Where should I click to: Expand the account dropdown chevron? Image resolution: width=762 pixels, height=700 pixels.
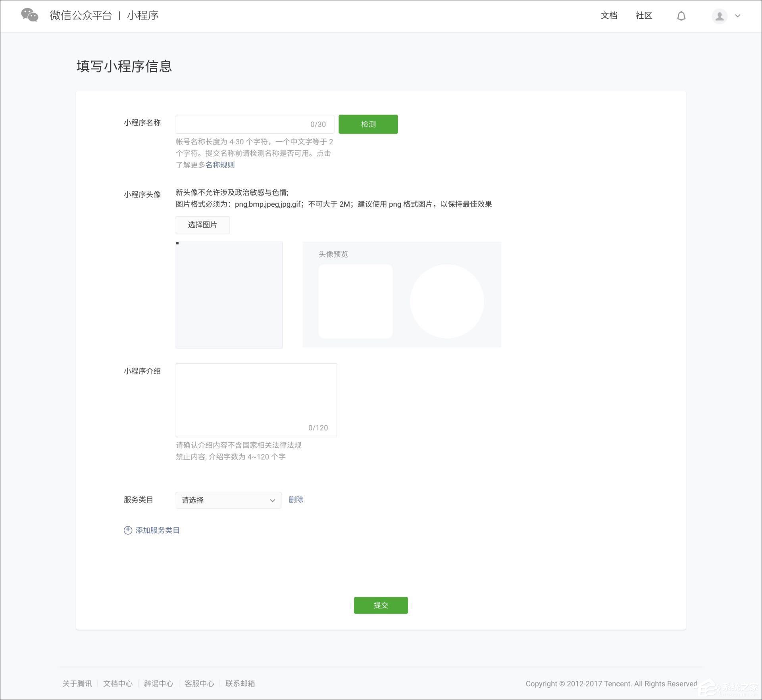coord(738,16)
